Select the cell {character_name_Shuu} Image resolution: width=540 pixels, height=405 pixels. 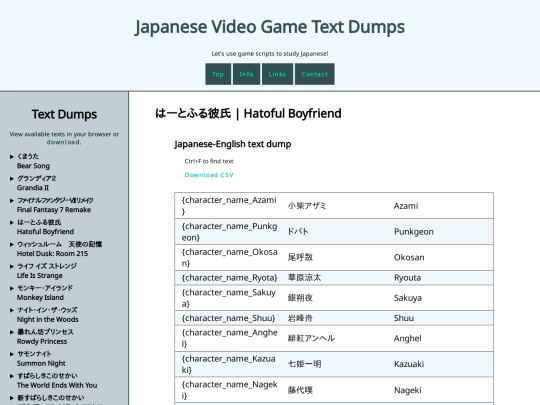(x=229, y=318)
